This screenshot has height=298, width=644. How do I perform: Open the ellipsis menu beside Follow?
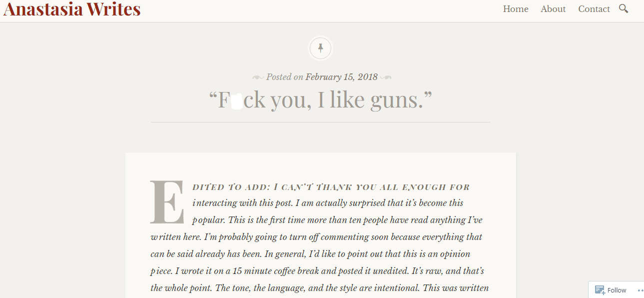(x=640, y=290)
